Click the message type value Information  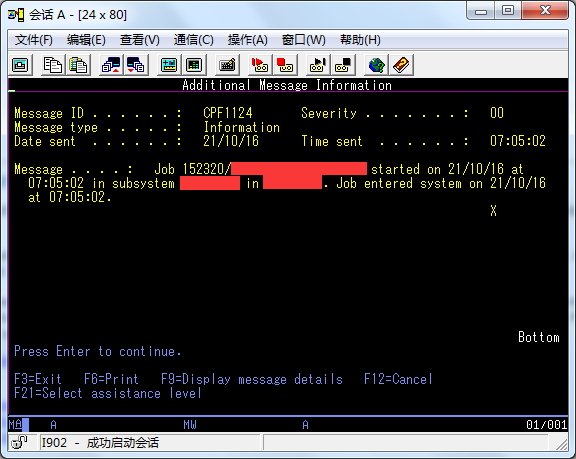(x=242, y=127)
